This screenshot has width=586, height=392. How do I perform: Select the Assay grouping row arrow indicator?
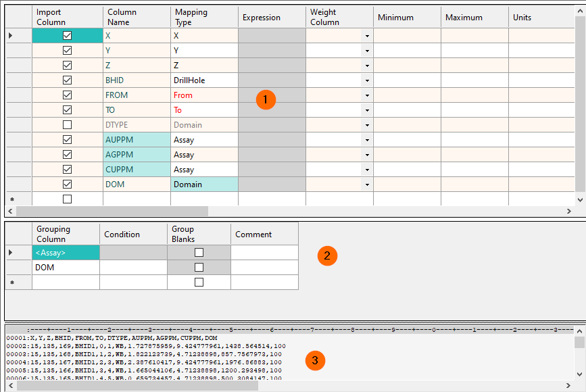click(x=9, y=253)
